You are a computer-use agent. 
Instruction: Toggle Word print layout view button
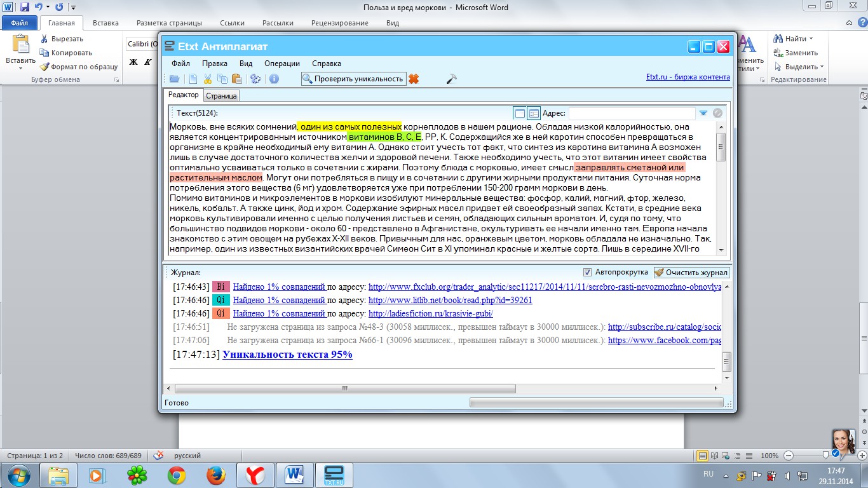click(x=703, y=456)
